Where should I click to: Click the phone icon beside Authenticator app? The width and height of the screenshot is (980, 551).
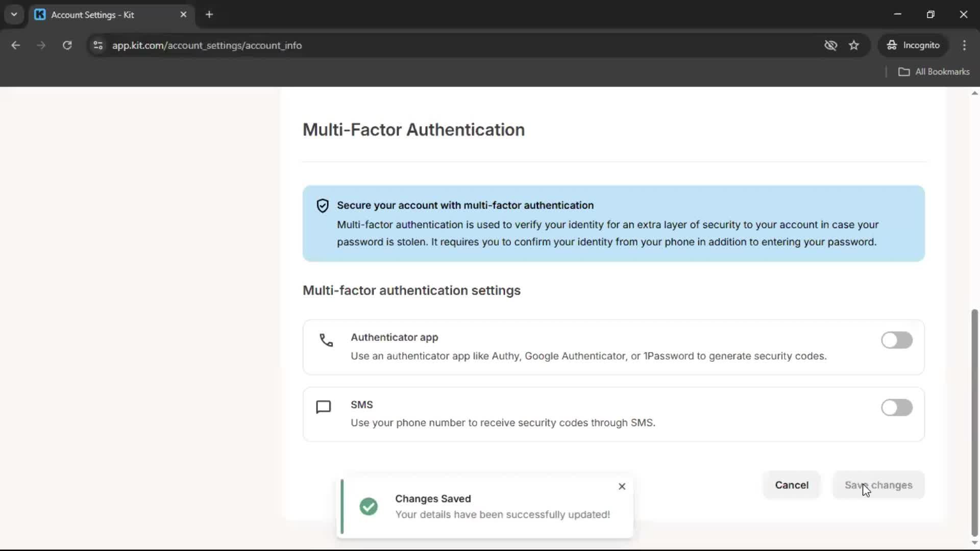pyautogui.click(x=326, y=340)
